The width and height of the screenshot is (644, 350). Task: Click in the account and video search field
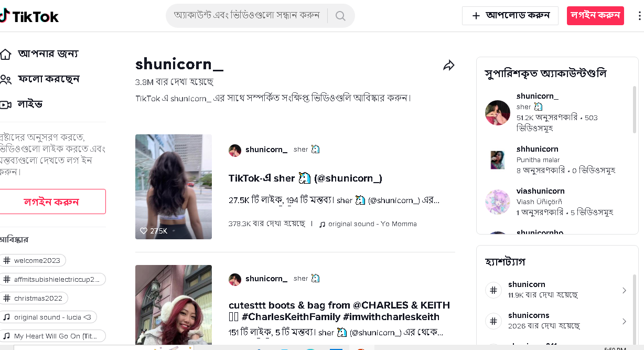[x=246, y=16]
